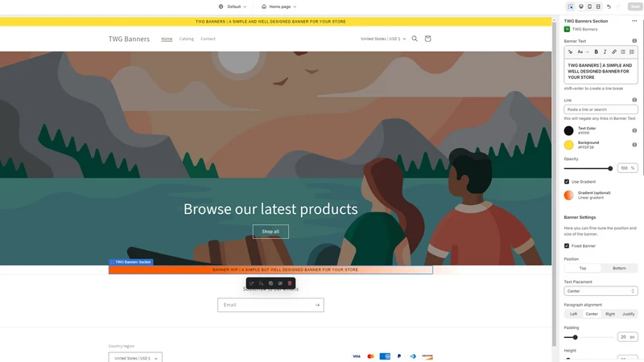Open dynamic source icon for Text Color
Image resolution: width=644 pixels, height=362 pixels.
coord(634,130)
